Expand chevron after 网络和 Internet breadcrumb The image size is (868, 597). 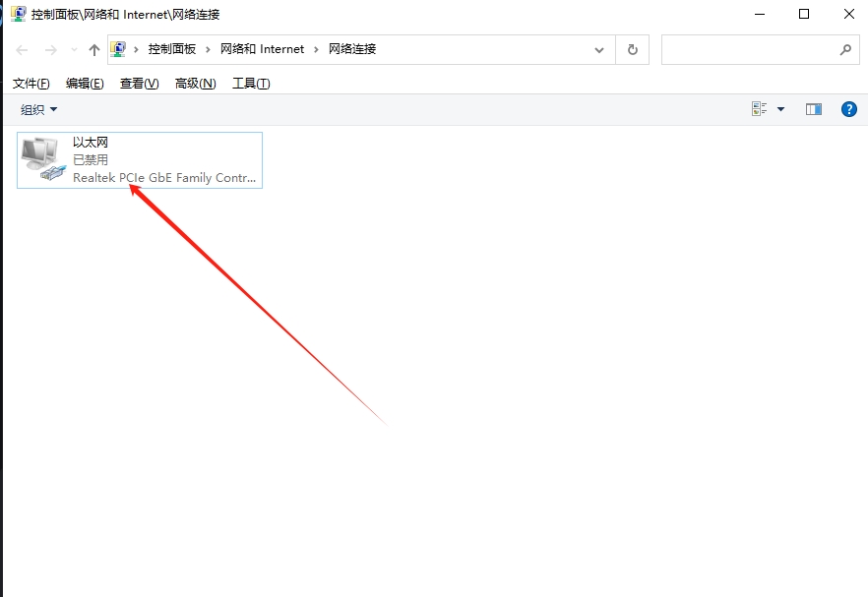point(317,50)
